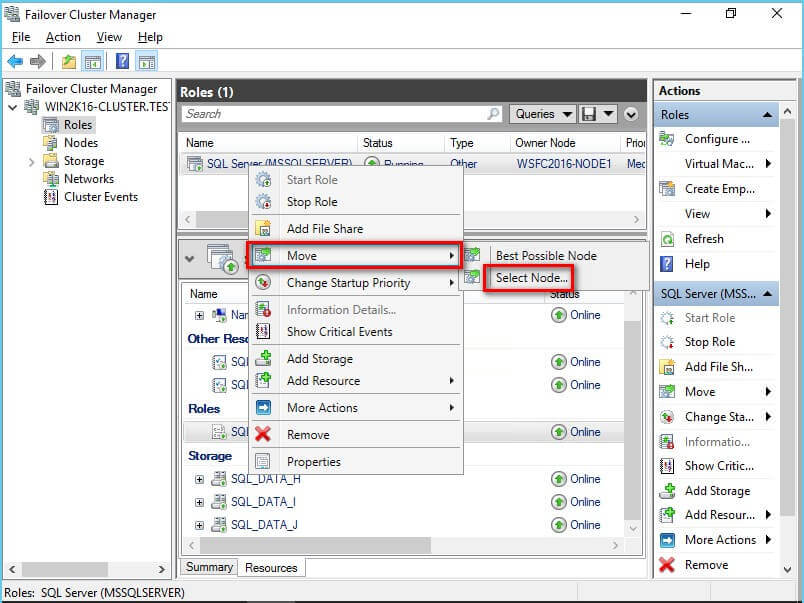This screenshot has width=804, height=603.
Task: Click the save query floppy disk icon
Action: point(589,114)
